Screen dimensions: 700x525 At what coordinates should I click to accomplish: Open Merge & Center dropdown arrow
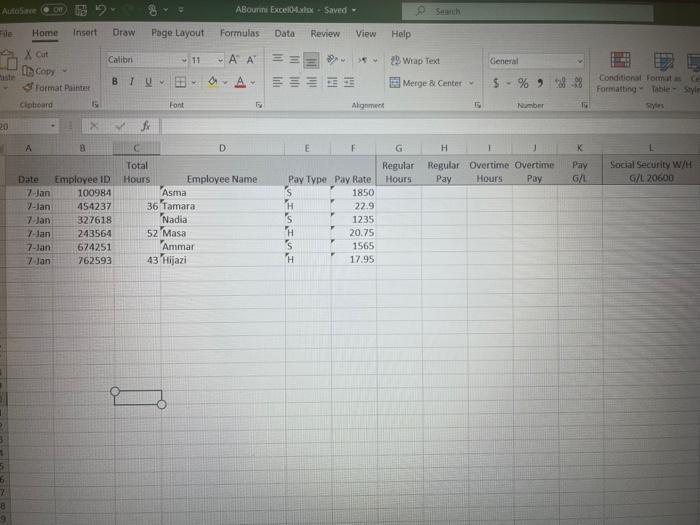click(x=471, y=83)
